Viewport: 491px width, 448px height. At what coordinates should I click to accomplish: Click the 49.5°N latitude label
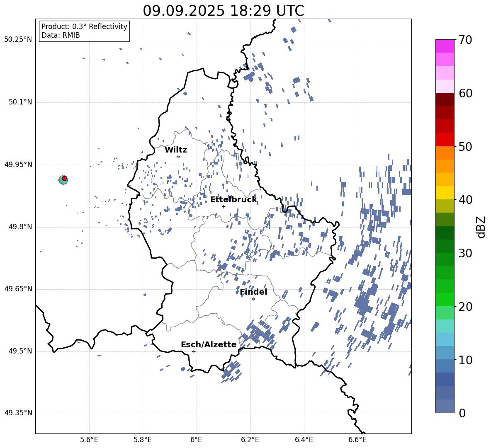[20, 351]
